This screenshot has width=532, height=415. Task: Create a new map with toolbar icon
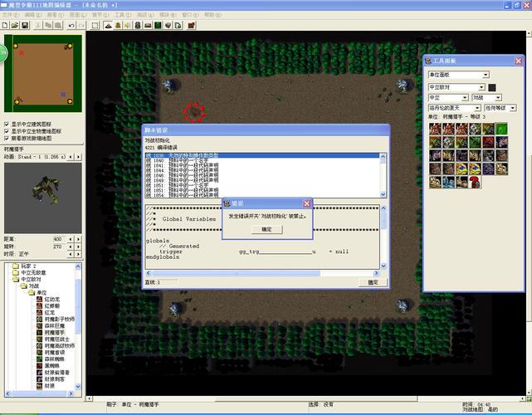click(x=5, y=26)
